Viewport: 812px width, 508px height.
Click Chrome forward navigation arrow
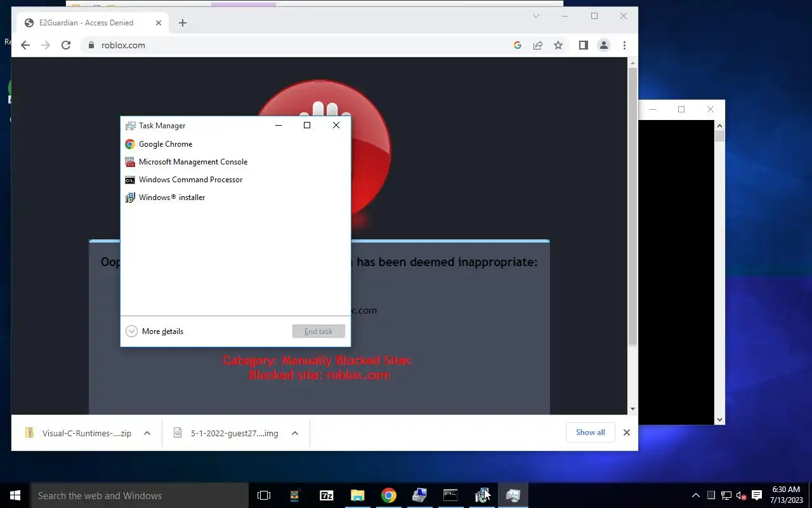point(45,45)
